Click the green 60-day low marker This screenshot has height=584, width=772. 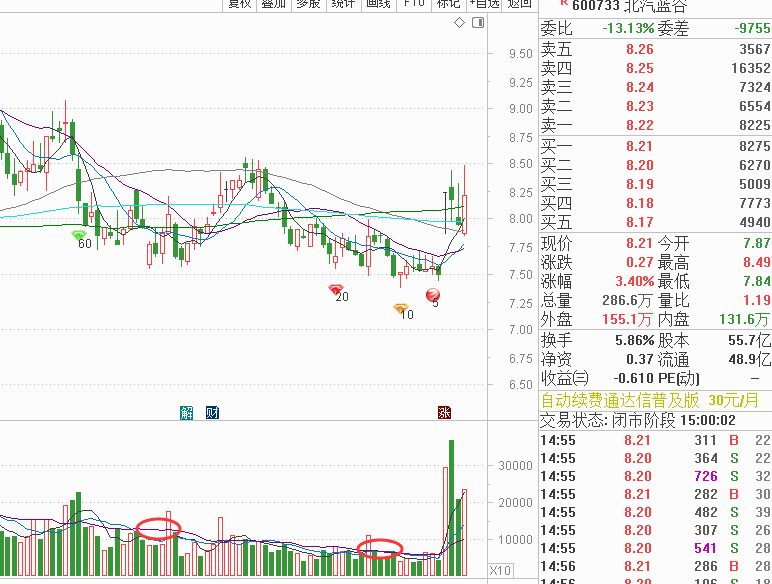click(x=79, y=235)
